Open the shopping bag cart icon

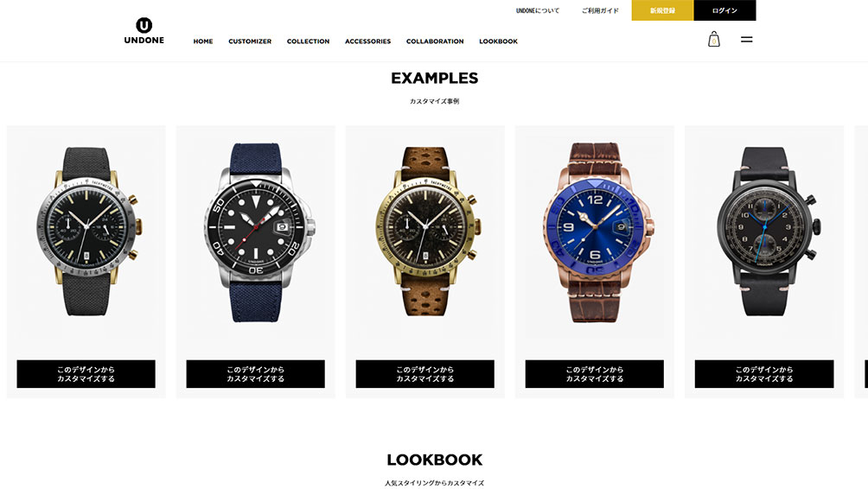pos(713,39)
